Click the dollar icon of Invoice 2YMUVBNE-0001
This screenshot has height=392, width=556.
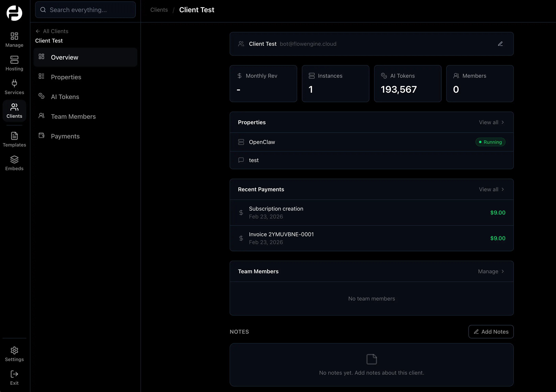[241, 238]
